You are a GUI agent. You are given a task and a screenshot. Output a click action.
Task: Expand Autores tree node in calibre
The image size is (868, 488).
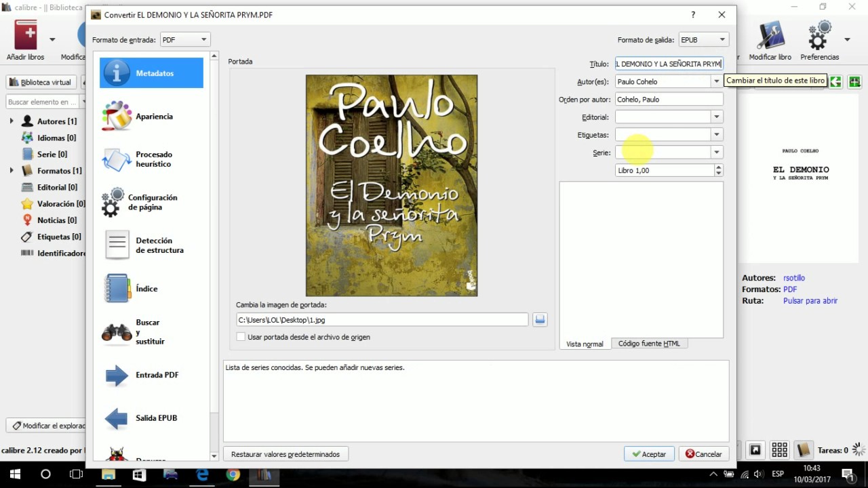click(12, 121)
